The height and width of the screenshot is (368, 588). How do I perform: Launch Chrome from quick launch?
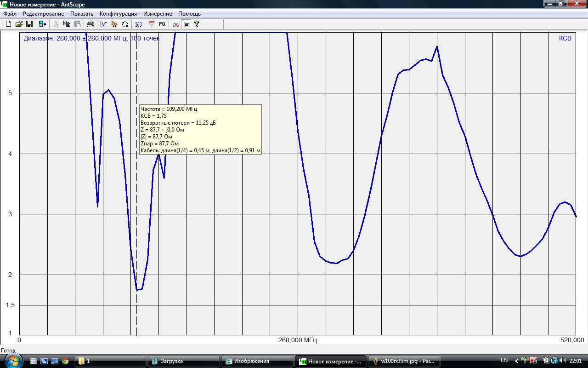tap(65, 361)
